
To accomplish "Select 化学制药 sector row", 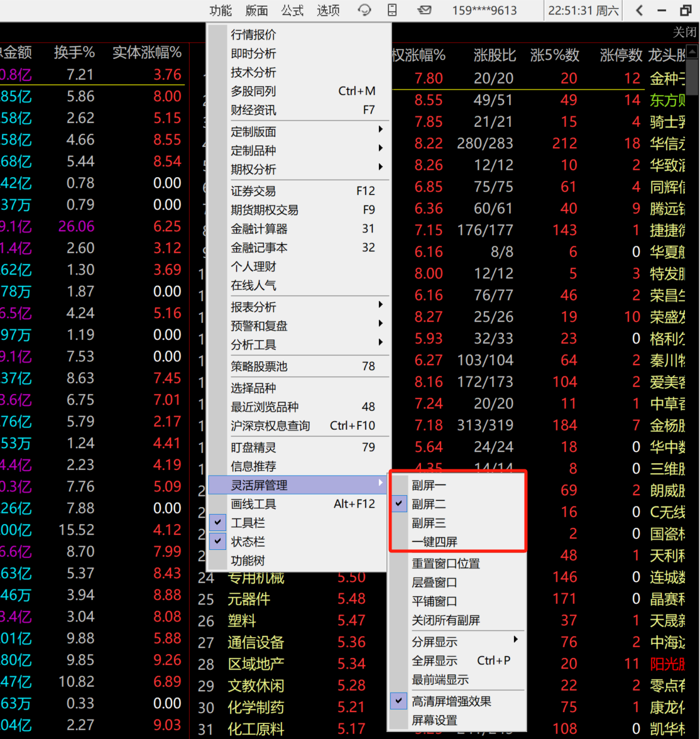I will (256, 708).
